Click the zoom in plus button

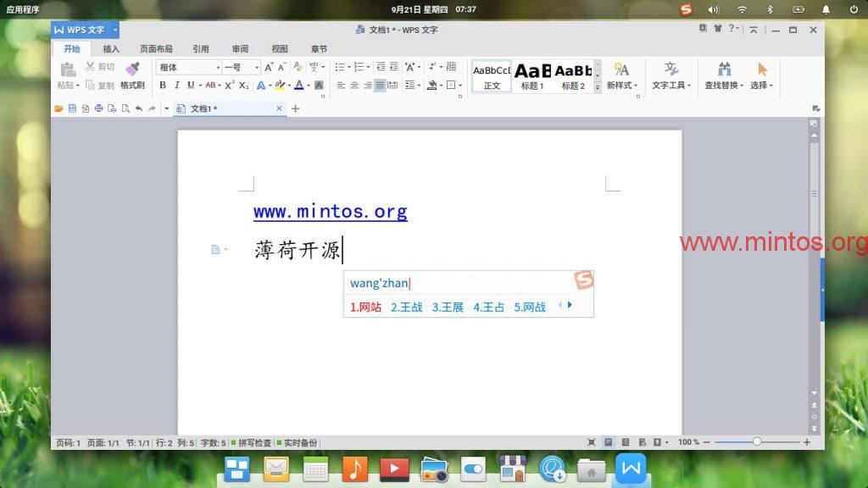[x=807, y=442]
